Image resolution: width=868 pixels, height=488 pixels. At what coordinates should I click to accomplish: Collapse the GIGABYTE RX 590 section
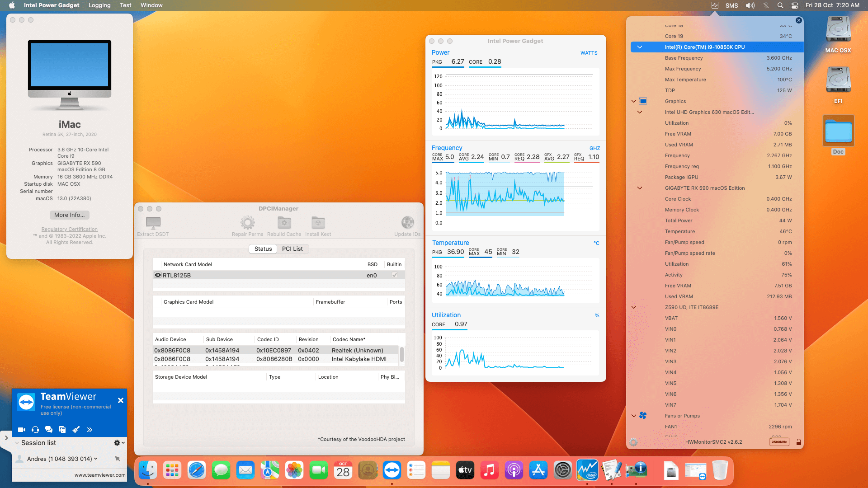[x=640, y=188]
